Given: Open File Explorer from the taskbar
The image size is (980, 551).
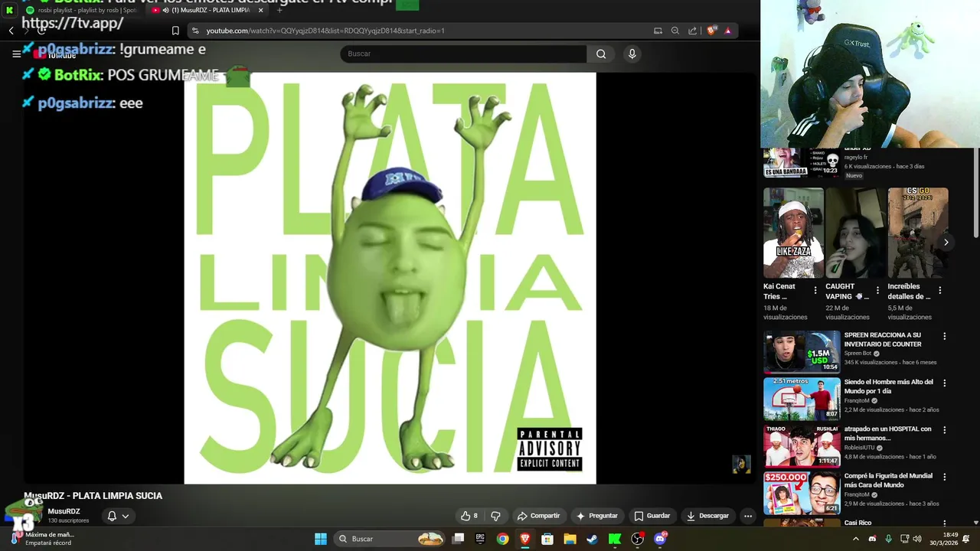Looking at the screenshot, I should pos(570,539).
